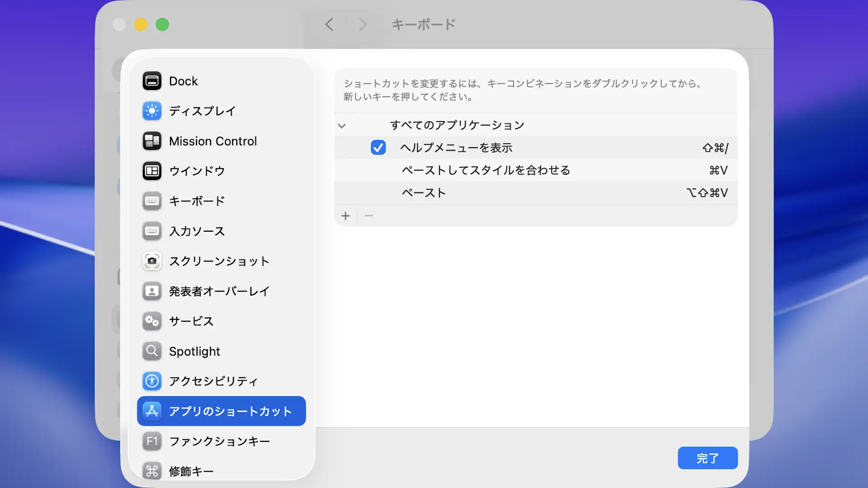868x488 pixels.
Task: Add a shortcut with plus button
Action: (x=345, y=216)
